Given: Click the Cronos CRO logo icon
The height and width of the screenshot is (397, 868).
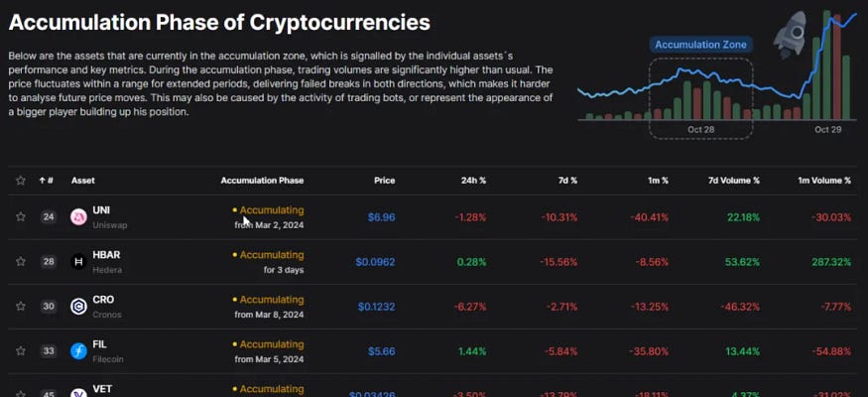Looking at the screenshot, I should click(x=78, y=306).
